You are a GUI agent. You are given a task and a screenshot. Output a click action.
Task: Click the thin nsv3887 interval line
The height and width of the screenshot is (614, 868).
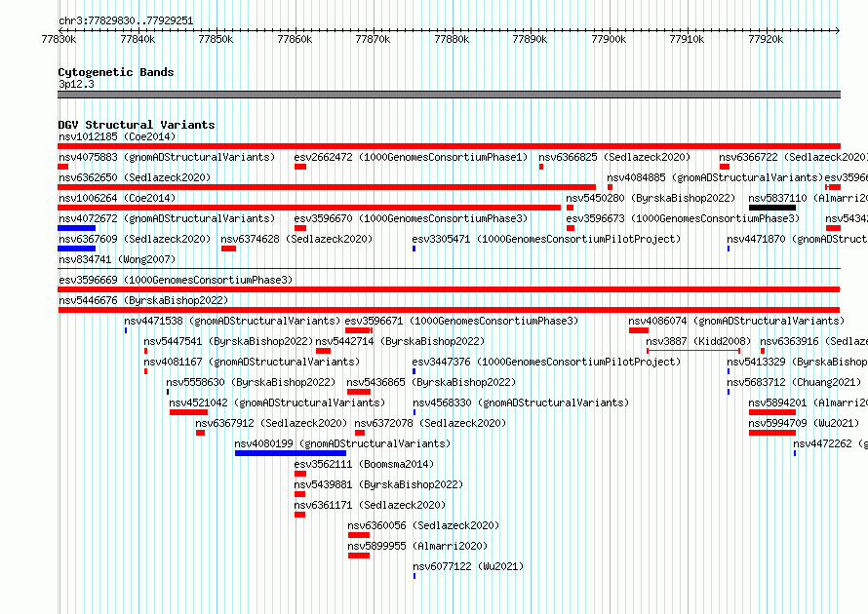pyautogui.click(x=693, y=351)
